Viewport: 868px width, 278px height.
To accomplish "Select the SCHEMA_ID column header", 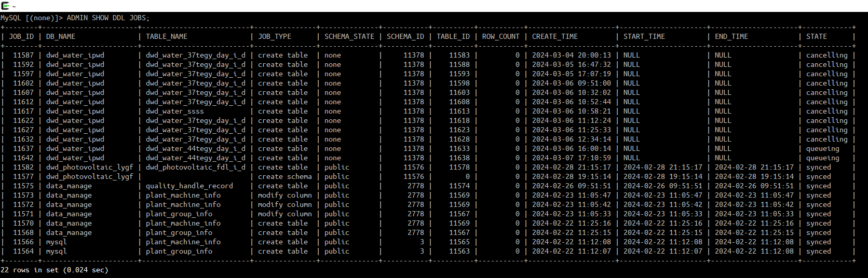I will pos(405,37).
